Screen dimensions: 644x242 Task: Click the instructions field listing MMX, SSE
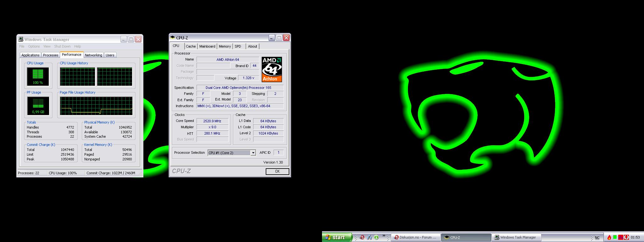(240, 106)
